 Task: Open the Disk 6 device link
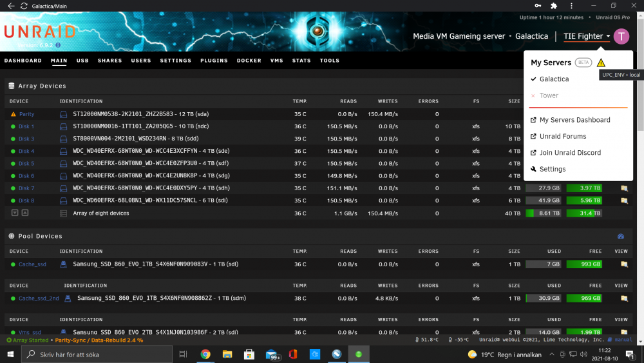[26, 176]
